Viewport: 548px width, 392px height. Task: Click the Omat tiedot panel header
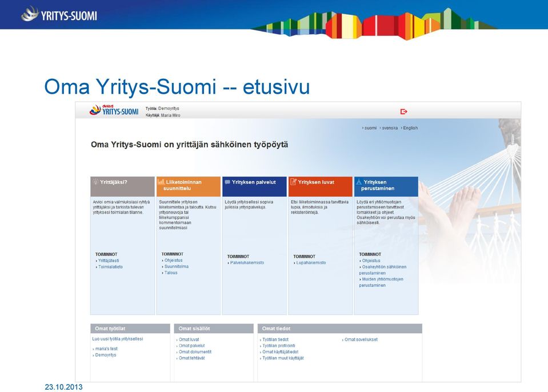[x=339, y=329]
